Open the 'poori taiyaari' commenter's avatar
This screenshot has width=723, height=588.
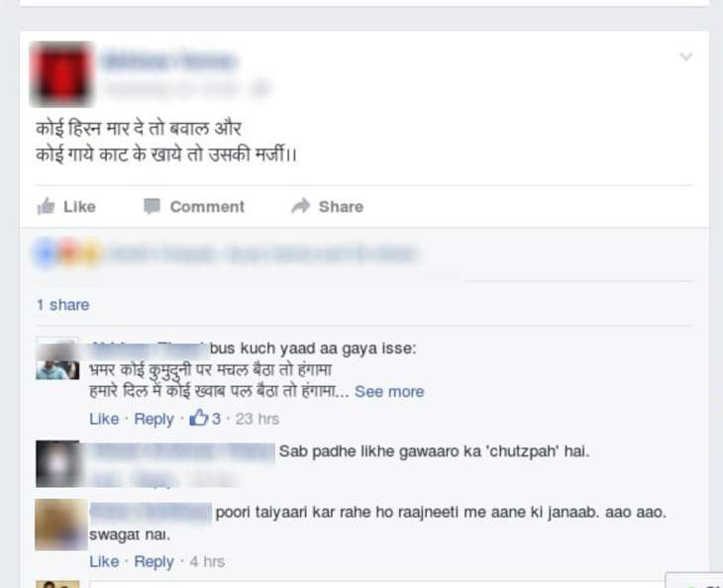(60, 525)
